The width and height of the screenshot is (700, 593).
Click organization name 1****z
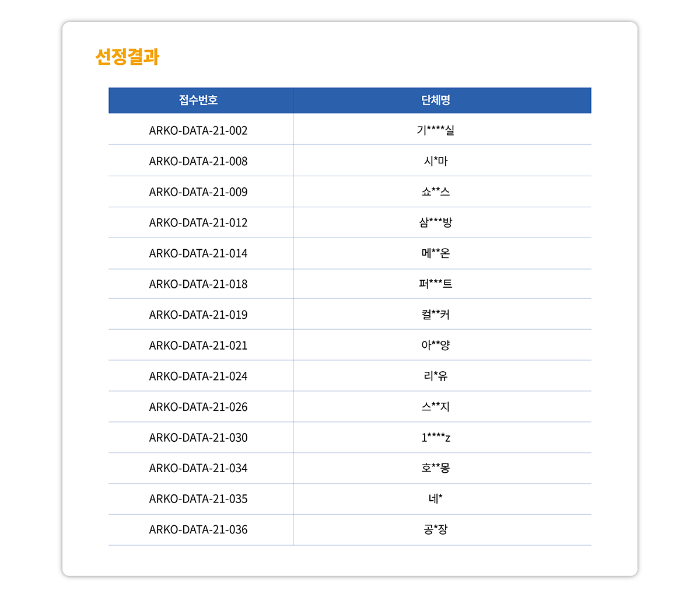pos(436,438)
